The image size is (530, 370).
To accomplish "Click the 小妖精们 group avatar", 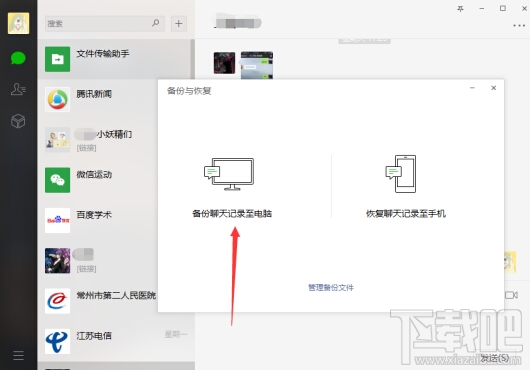I will 57,140.
